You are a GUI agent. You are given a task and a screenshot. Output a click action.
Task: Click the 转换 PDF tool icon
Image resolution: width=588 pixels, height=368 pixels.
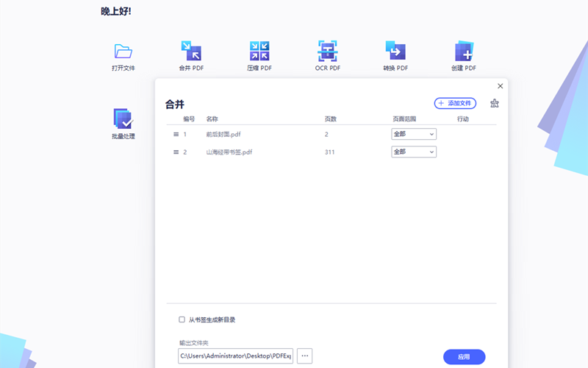395,52
